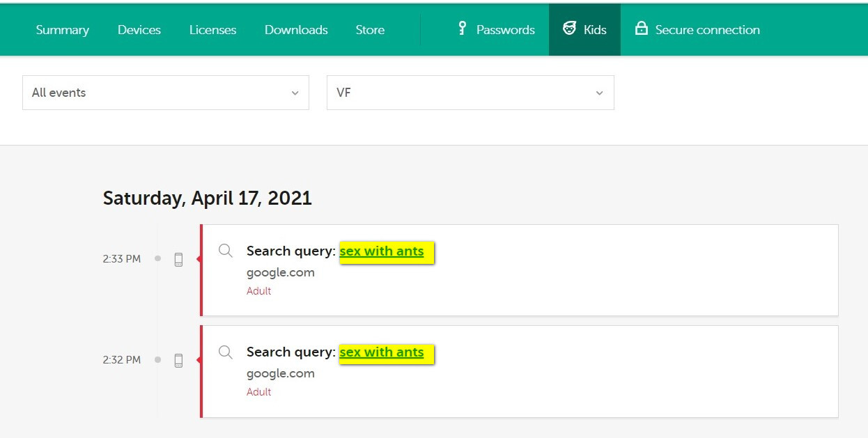Screen dimensions: 868x438
Task: Switch to the Devices tab
Action: pyautogui.click(x=139, y=30)
